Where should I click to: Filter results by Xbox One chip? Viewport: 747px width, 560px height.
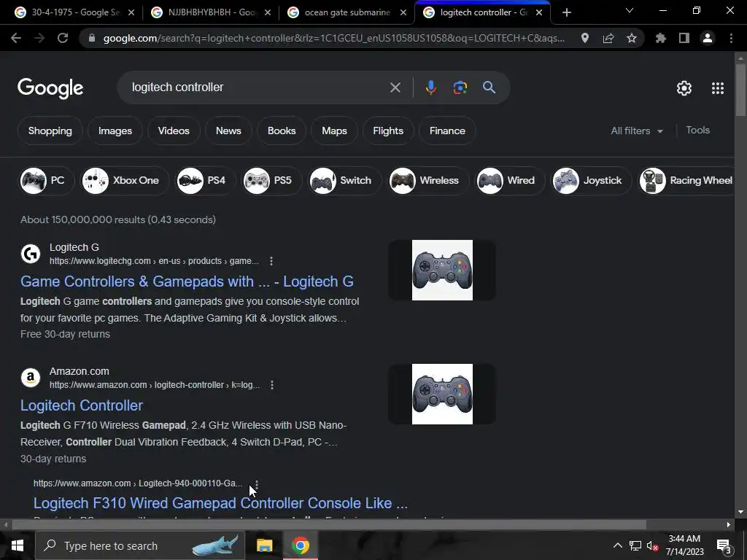pyautogui.click(x=125, y=181)
